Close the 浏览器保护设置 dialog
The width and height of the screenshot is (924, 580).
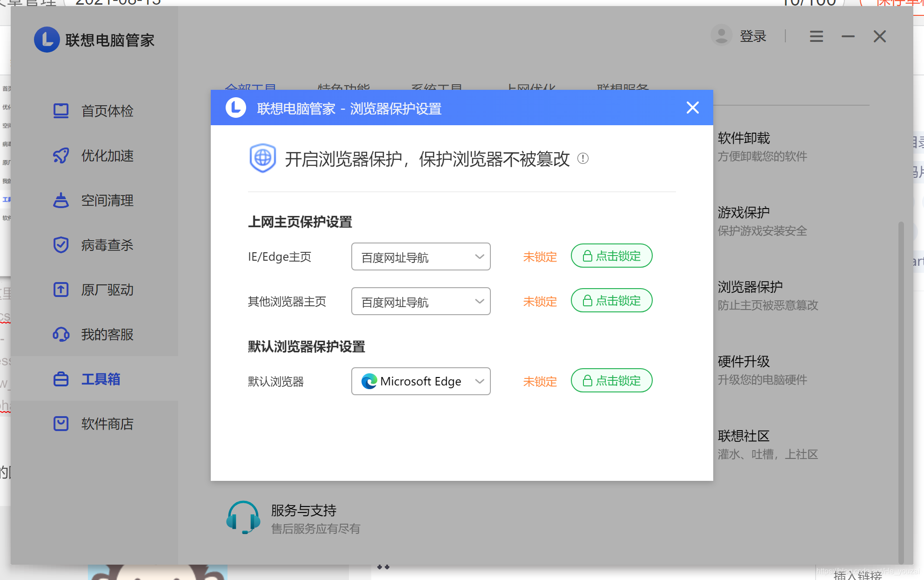coord(693,108)
